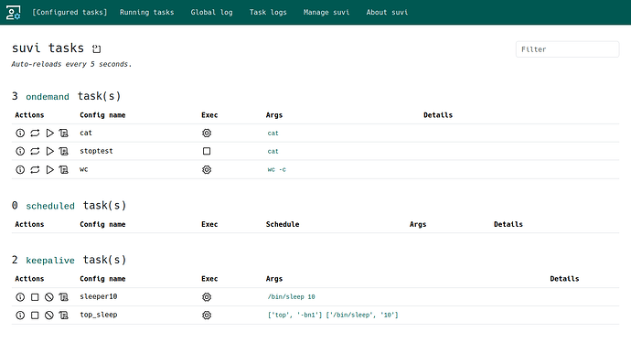Click the scheduled tasks heading link
This screenshot has height=364, width=631.
(50, 206)
